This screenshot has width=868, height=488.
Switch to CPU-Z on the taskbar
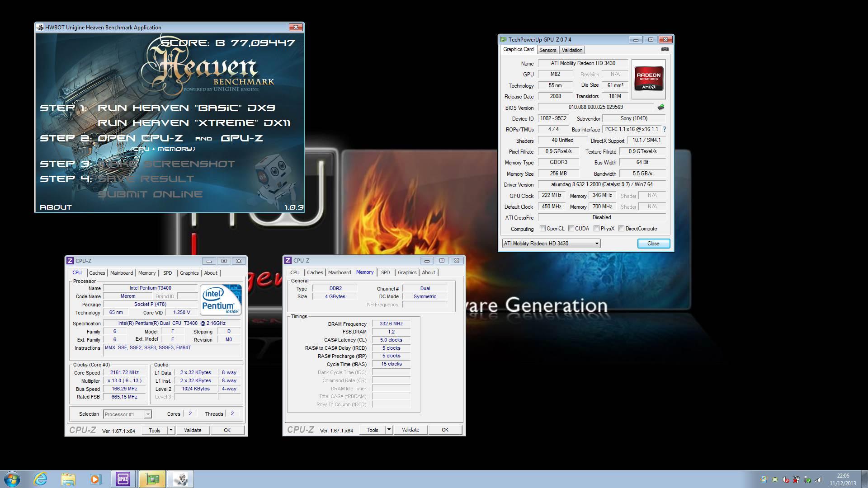pyautogui.click(x=123, y=479)
